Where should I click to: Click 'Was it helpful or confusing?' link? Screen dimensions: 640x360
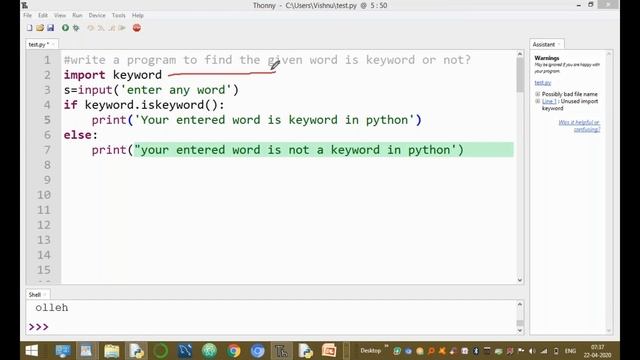pyautogui.click(x=579, y=126)
